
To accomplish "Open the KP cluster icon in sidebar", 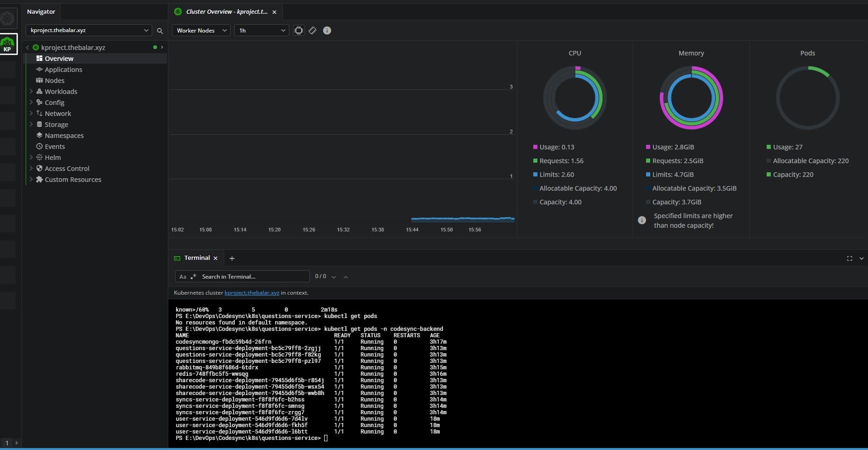I will [x=8, y=44].
